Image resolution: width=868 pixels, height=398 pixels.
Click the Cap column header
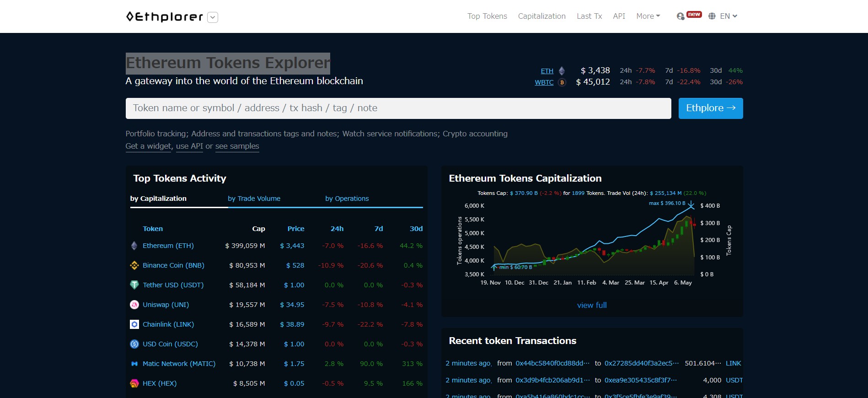pos(258,229)
